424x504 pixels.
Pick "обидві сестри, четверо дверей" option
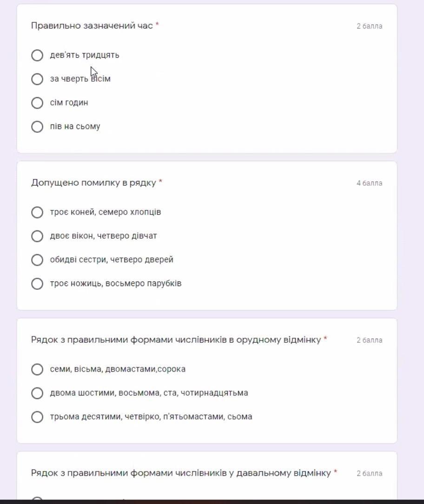click(37, 260)
